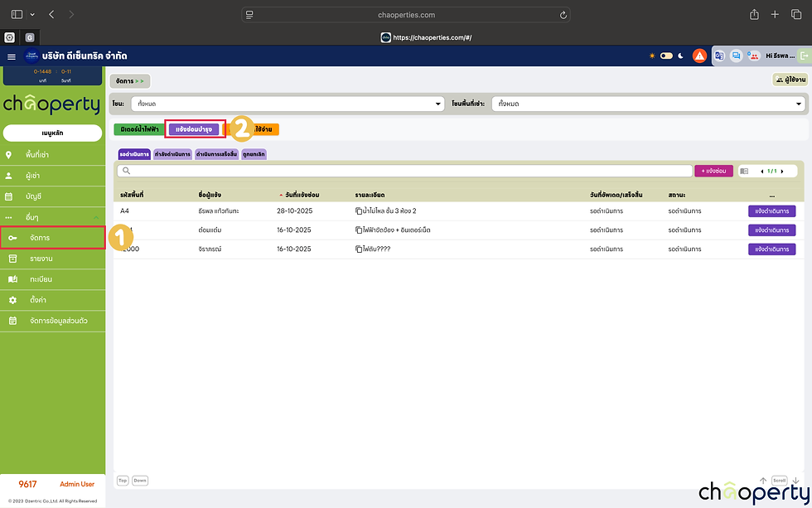Open บัญชี accounting in sidebar
This screenshot has width=812, height=508.
52,196
